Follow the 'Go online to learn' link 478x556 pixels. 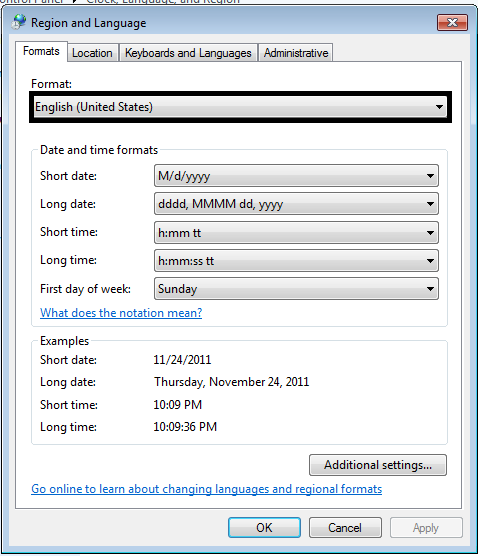[206, 489]
